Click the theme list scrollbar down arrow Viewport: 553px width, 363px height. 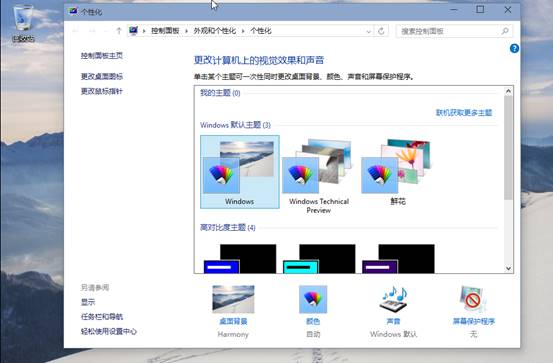tap(508, 268)
